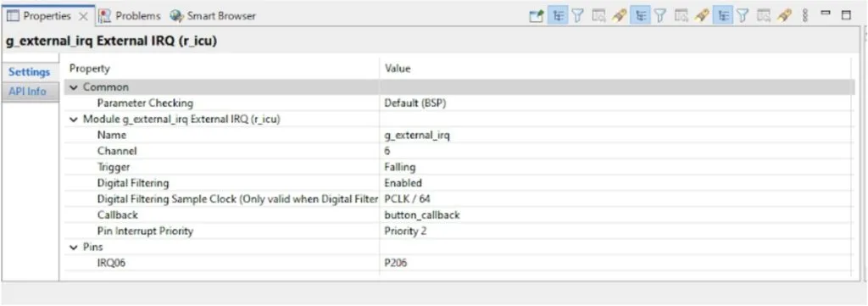Minimize the Properties view
Screen dimensions: 868x306
(x=826, y=14)
